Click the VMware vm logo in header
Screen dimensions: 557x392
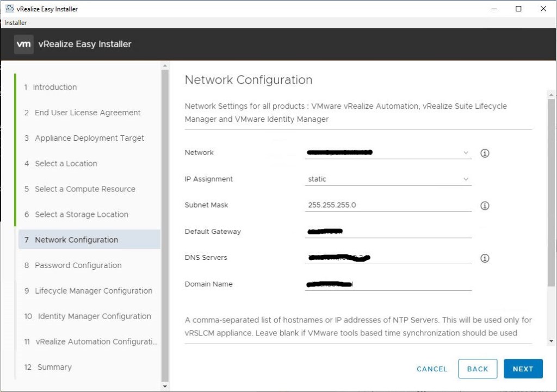coord(24,45)
